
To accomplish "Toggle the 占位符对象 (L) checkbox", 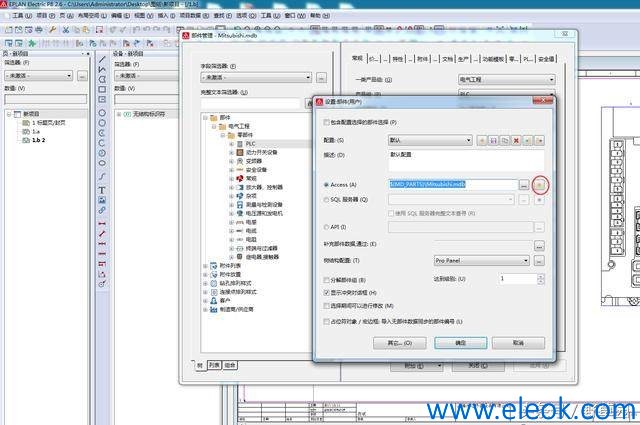I will [x=326, y=322].
